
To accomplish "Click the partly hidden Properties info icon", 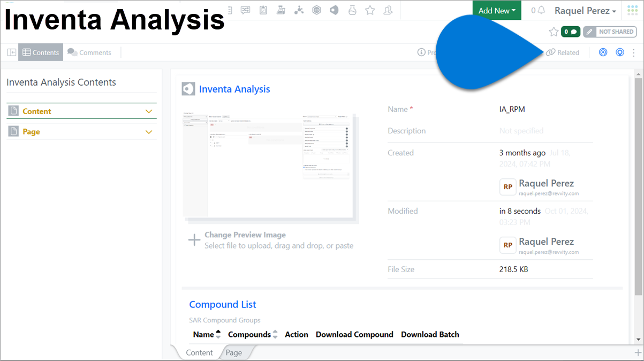I will (422, 52).
